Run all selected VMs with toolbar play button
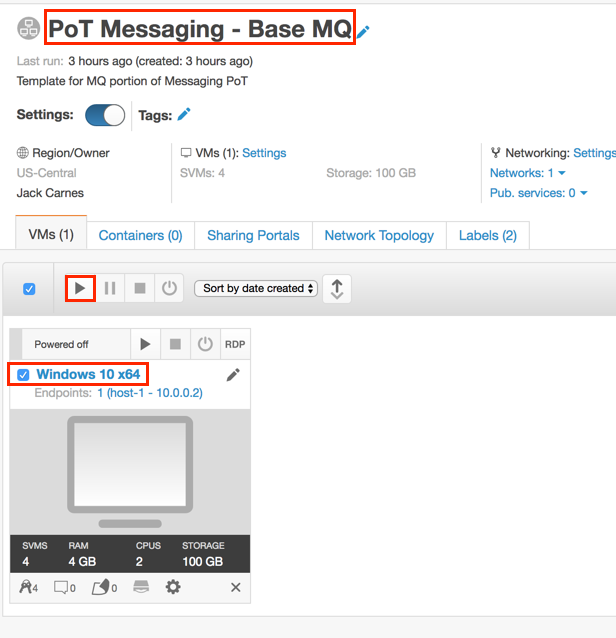 (x=80, y=288)
